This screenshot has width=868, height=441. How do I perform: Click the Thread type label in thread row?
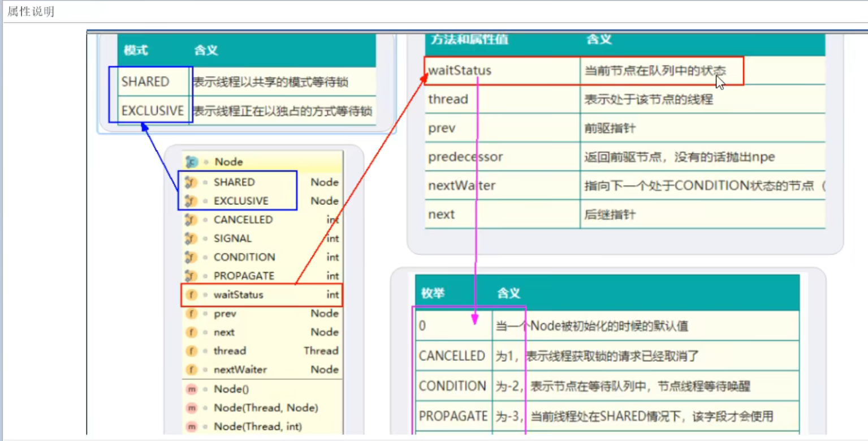(321, 351)
